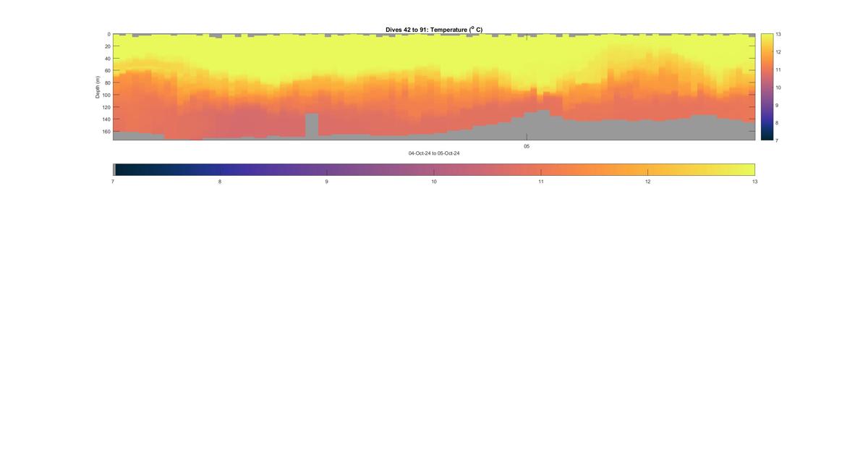The width and height of the screenshot is (868, 450).
Task: Click horizontal colorbar tick label "10"
Action: pos(434,182)
